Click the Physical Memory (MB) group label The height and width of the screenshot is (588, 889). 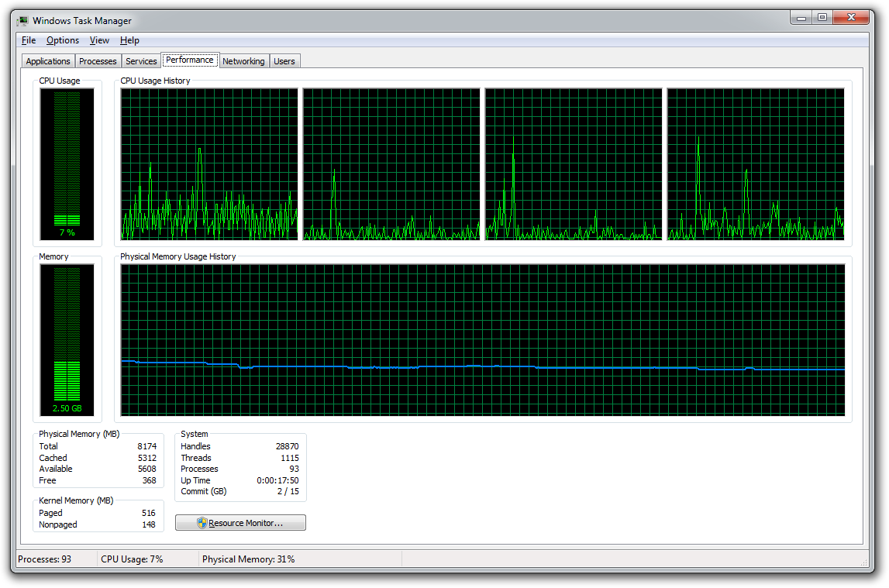tap(79, 434)
